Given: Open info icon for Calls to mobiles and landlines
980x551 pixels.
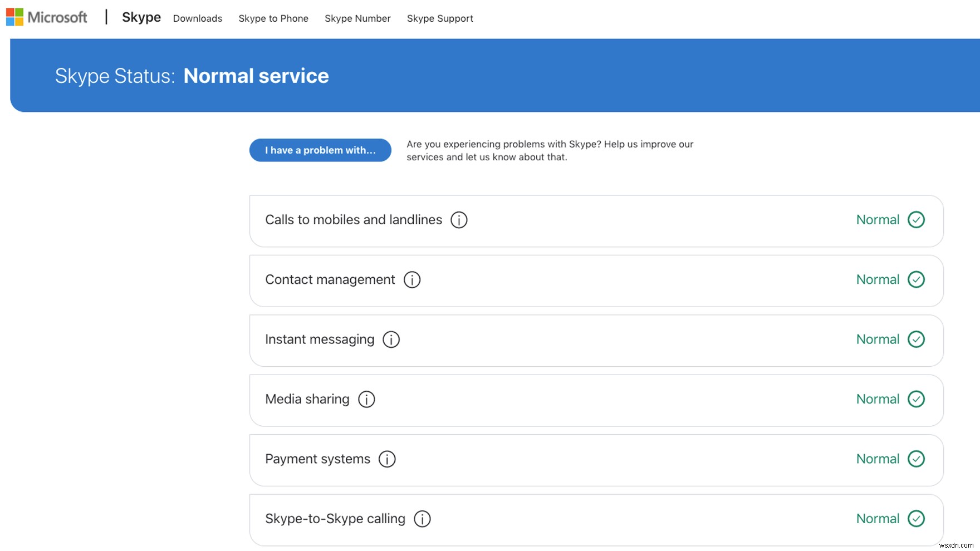Looking at the screenshot, I should (x=459, y=220).
